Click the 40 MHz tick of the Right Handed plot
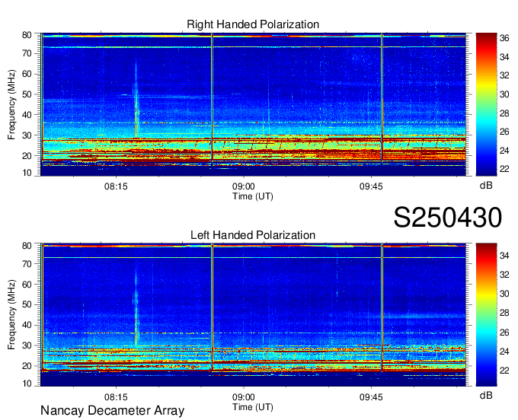 tap(27, 115)
